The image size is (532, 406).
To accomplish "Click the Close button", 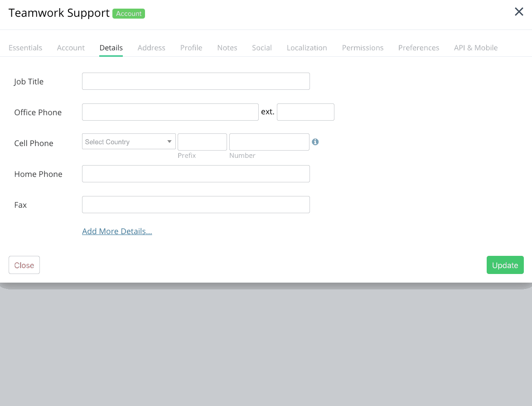I will tap(24, 265).
